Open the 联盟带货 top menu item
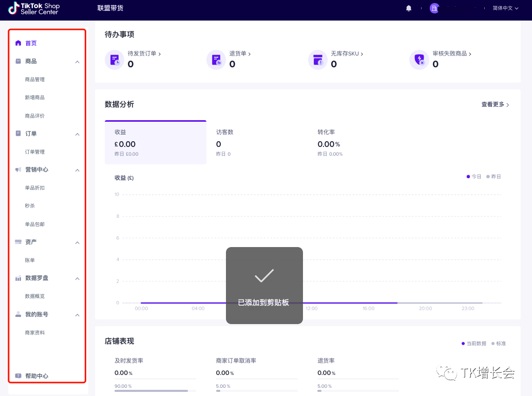Image resolution: width=532 pixels, height=396 pixels. [x=109, y=8]
